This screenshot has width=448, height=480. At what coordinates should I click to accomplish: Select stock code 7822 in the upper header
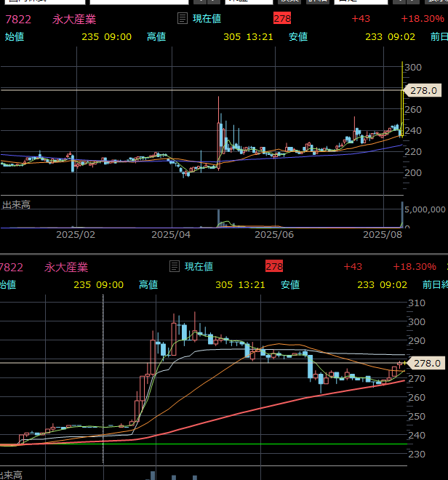tap(18, 20)
